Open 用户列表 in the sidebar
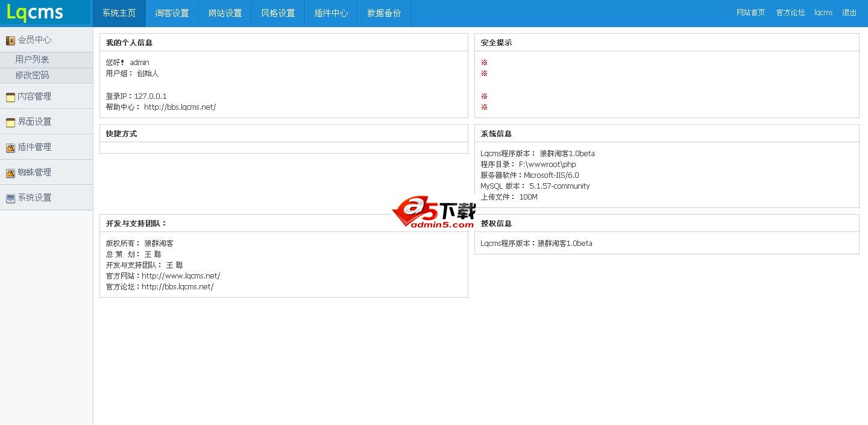This screenshot has width=868, height=425. (x=46, y=60)
